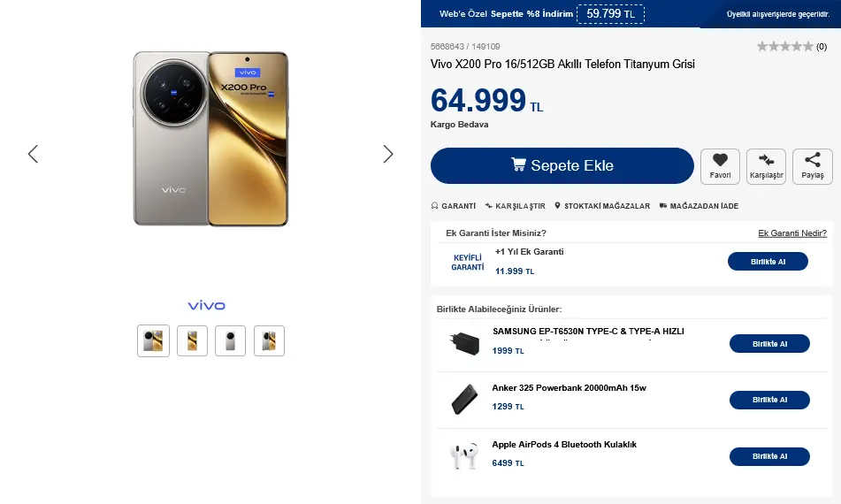The width and height of the screenshot is (841, 504).
Task: Click the Apple AirPods product image
Action: (x=464, y=455)
